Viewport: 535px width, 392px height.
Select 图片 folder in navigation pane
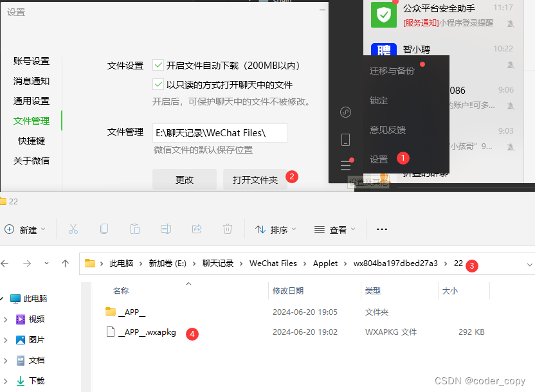click(x=30, y=339)
